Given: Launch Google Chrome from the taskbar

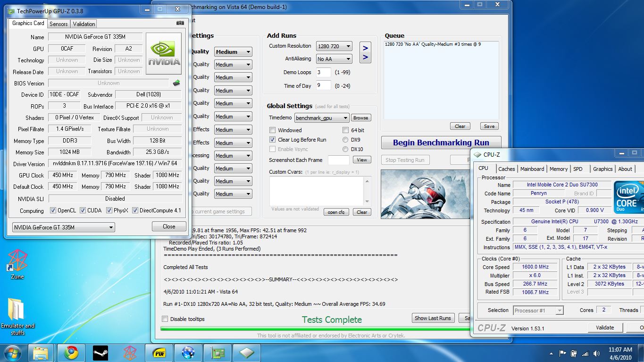Looking at the screenshot, I should pyautogui.click(x=71, y=353).
